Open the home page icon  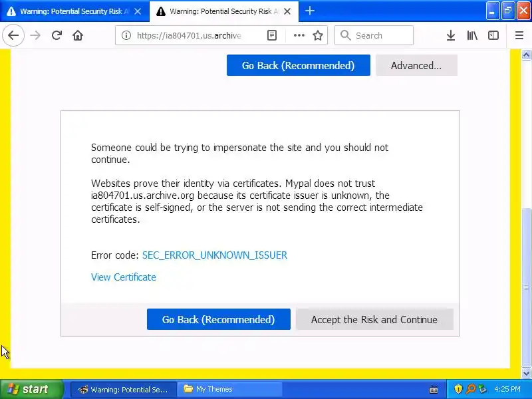pos(78,35)
